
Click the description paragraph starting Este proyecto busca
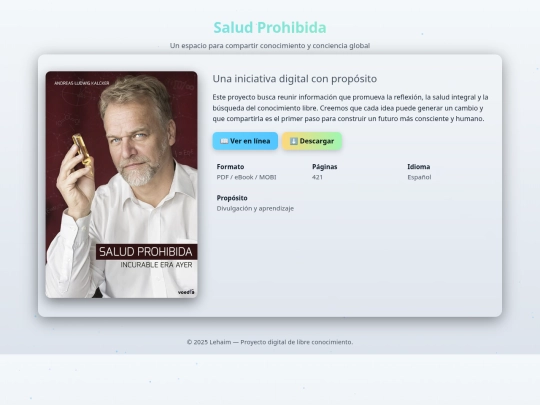[351, 108]
